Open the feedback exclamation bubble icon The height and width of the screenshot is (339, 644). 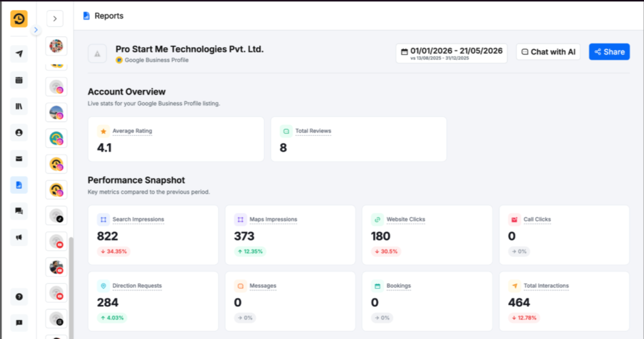pos(19,323)
